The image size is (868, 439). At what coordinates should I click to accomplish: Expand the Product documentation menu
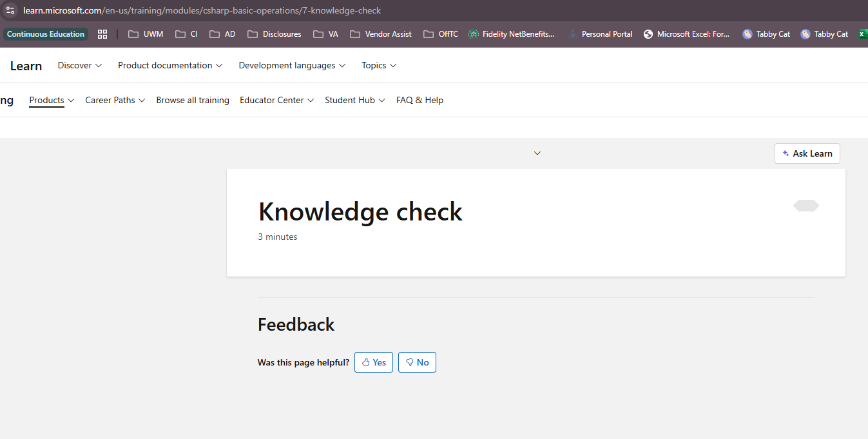[170, 65]
